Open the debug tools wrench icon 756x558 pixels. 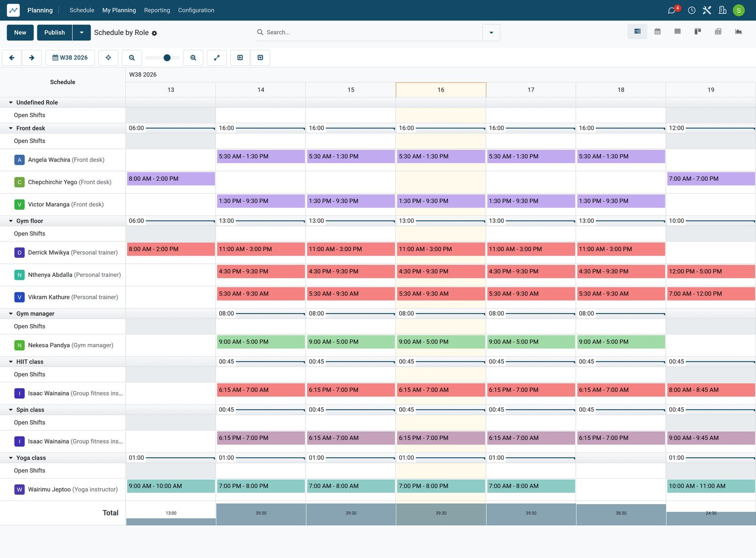(707, 10)
